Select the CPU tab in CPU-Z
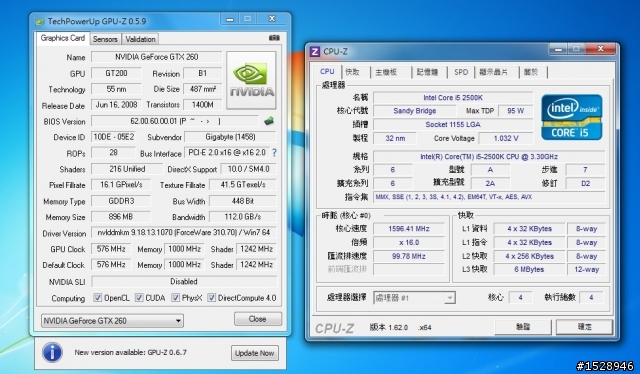 tap(327, 71)
